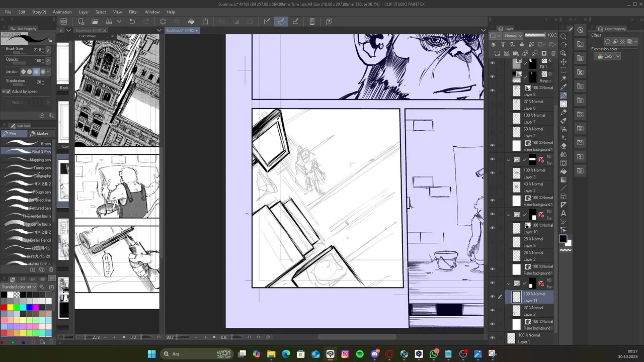The height and width of the screenshot is (362, 644).
Task: Select the Auto select wand tool
Action: (x=563, y=78)
